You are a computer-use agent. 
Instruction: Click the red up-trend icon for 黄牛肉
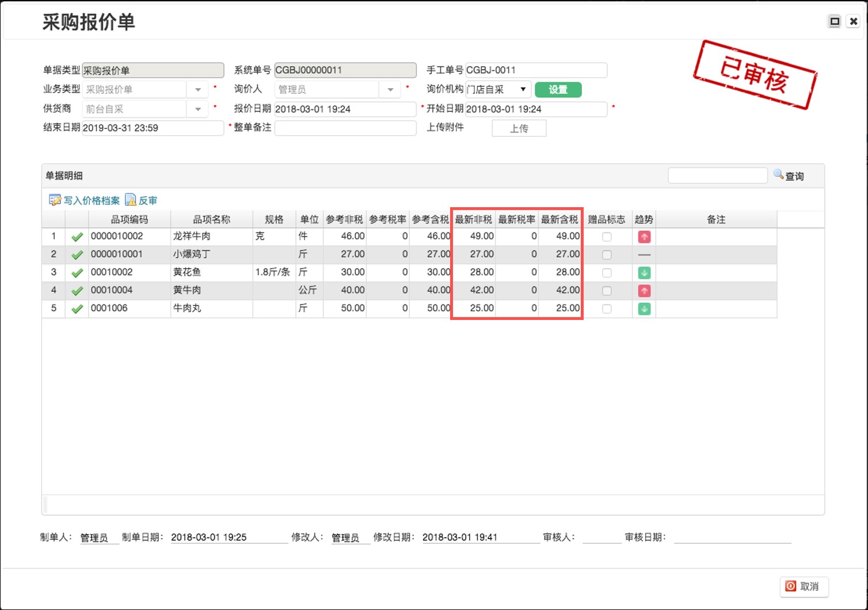(x=644, y=291)
